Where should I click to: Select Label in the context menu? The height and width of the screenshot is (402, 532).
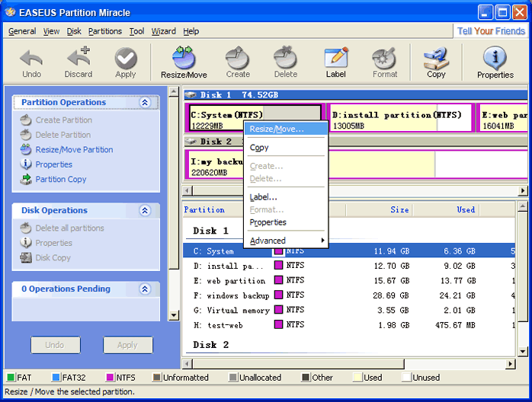[x=263, y=197]
